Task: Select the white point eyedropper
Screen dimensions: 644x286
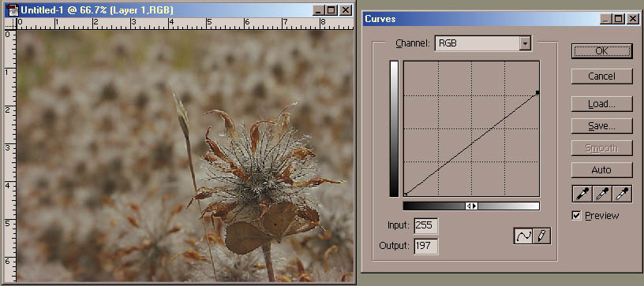Action: pos(622,194)
